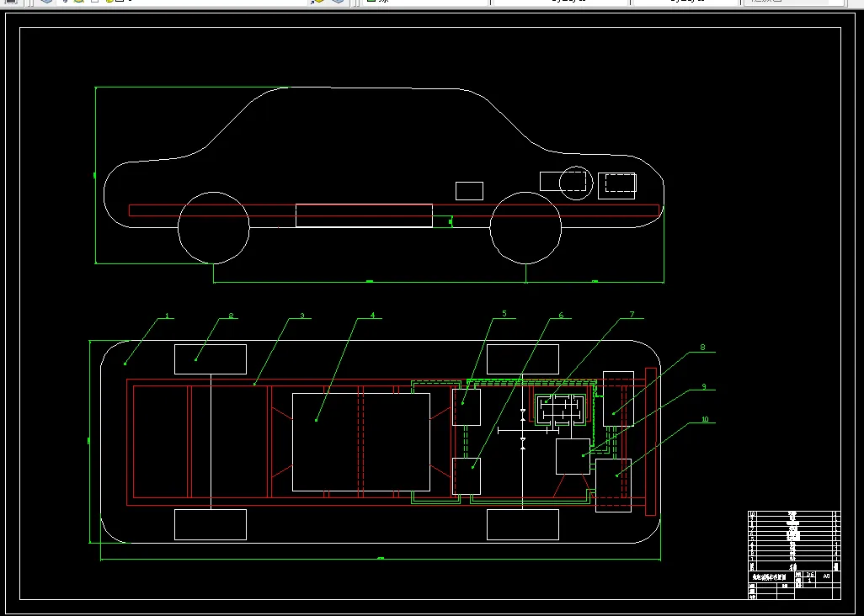
Task: Select callout number 10 label
Action: coord(705,419)
